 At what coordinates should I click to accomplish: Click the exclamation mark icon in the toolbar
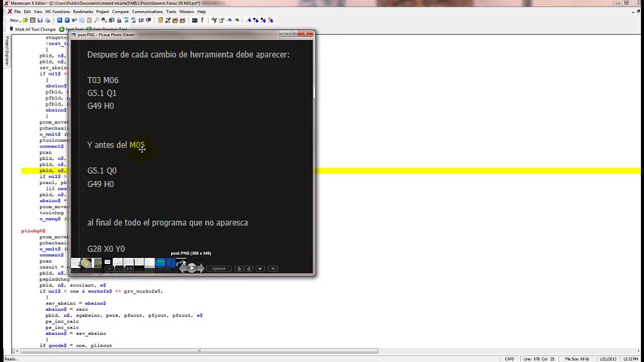pos(202,21)
